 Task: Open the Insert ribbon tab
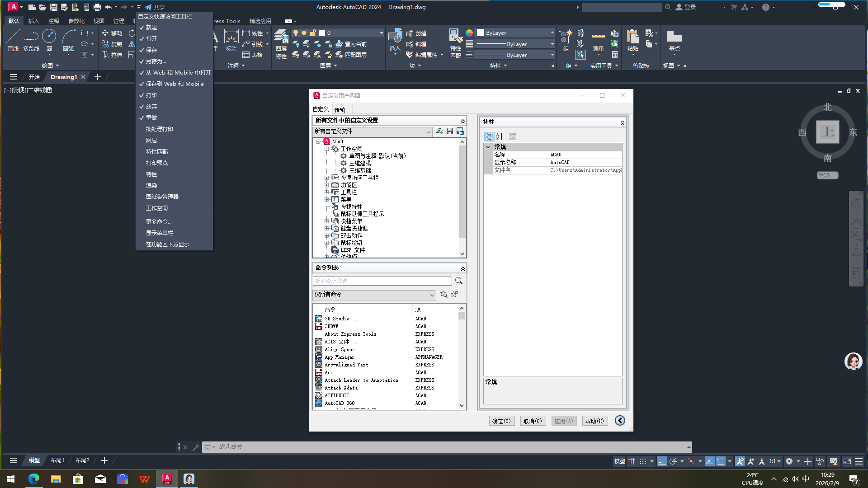click(x=33, y=21)
